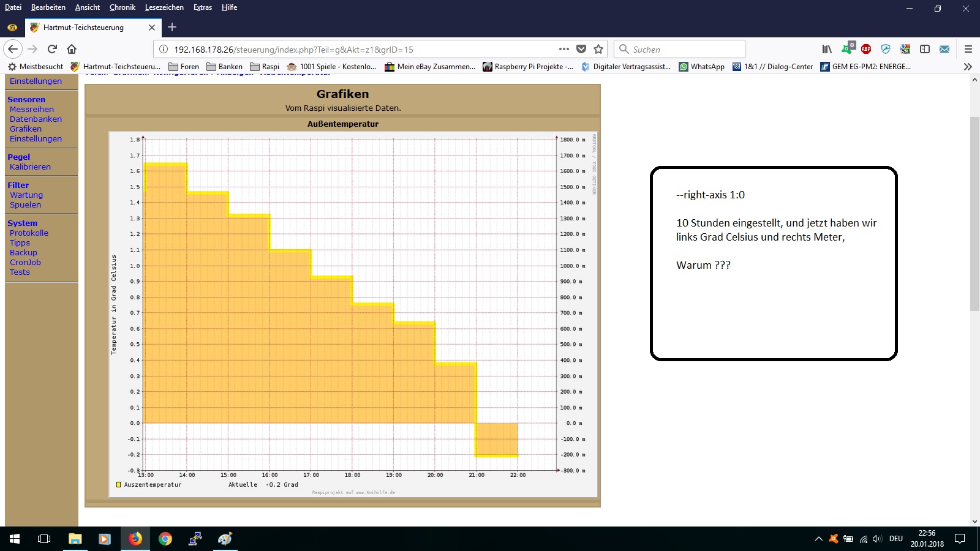The image size is (980, 551).
Task: Go to the Firefox home page
Action: click(72, 49)
